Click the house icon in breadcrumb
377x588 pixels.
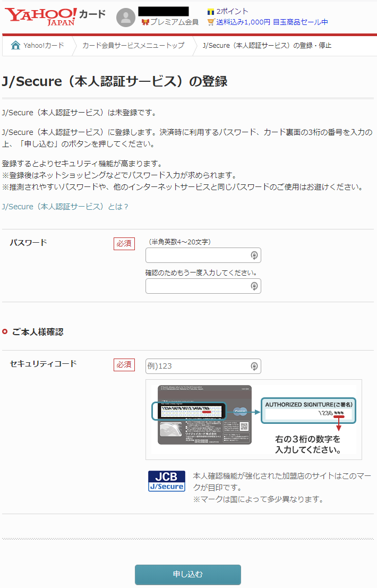tap(15, 45)
